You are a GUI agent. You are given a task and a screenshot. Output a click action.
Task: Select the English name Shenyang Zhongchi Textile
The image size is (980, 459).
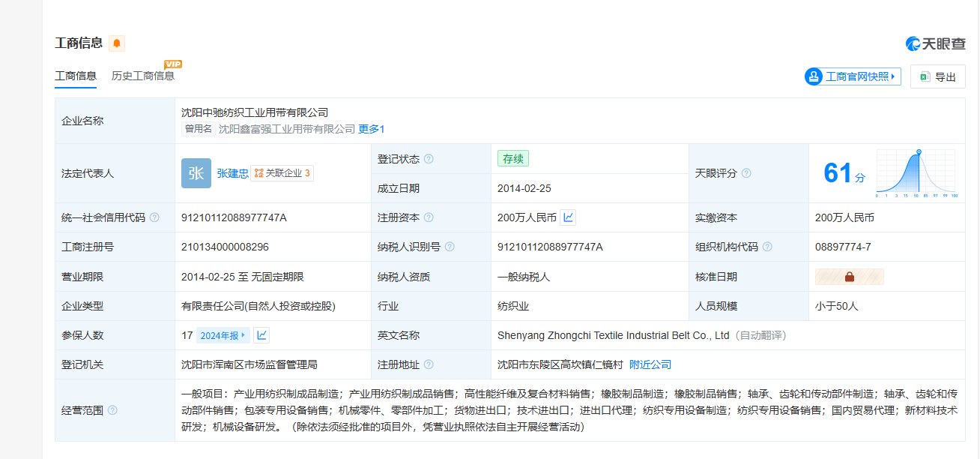614,335
